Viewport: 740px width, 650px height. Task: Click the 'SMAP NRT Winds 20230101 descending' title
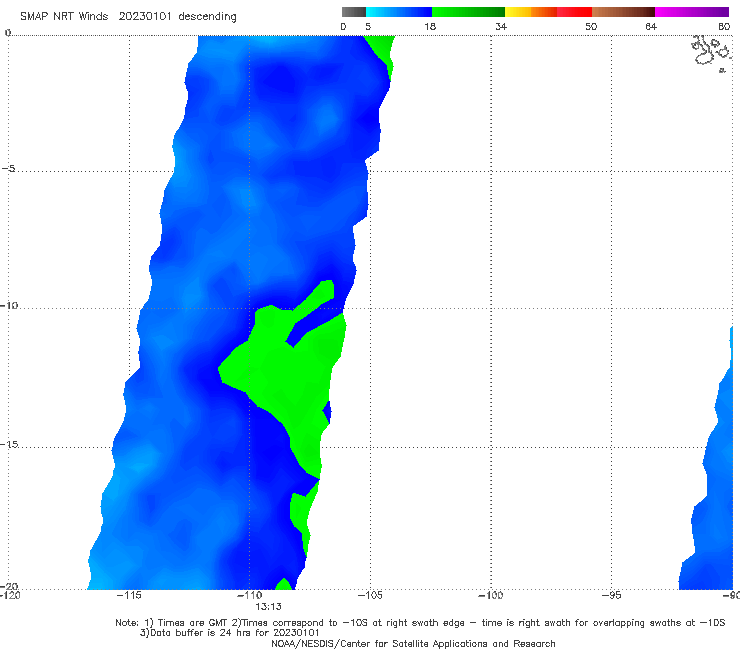pos(128,17)
